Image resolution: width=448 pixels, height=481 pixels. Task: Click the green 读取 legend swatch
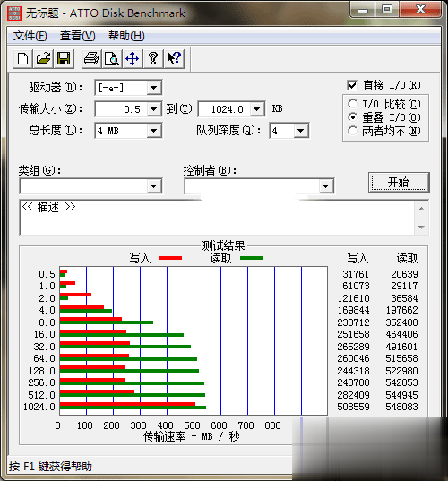coord(251,258)
